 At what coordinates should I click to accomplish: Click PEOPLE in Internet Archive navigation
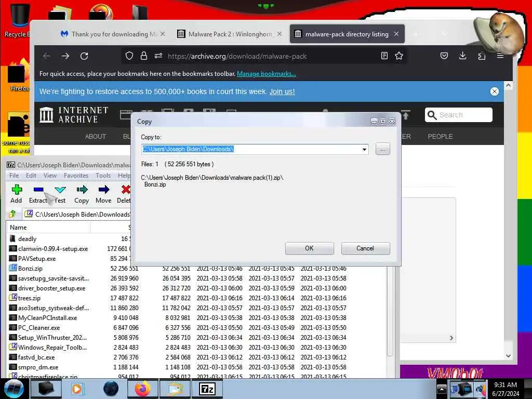click(440, 137)
